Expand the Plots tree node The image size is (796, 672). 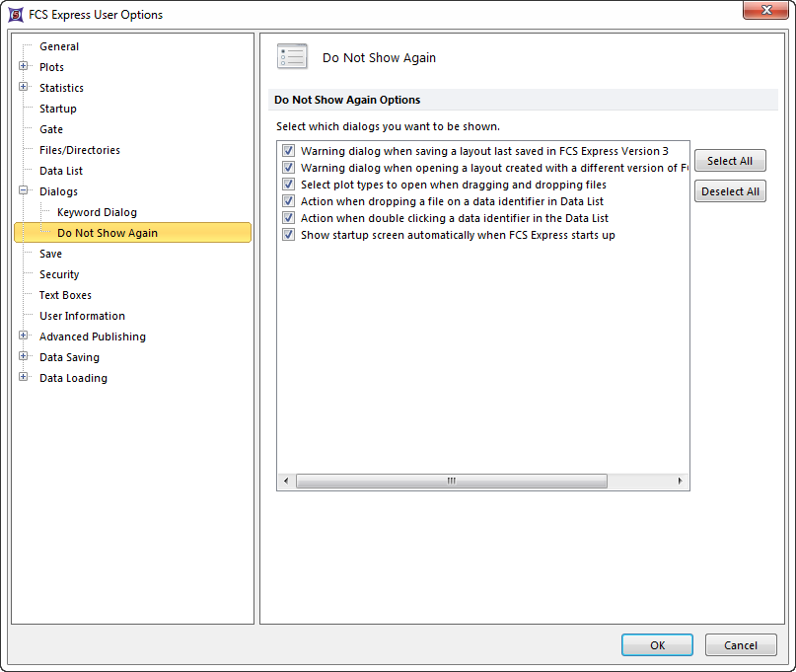click(24, 67)
